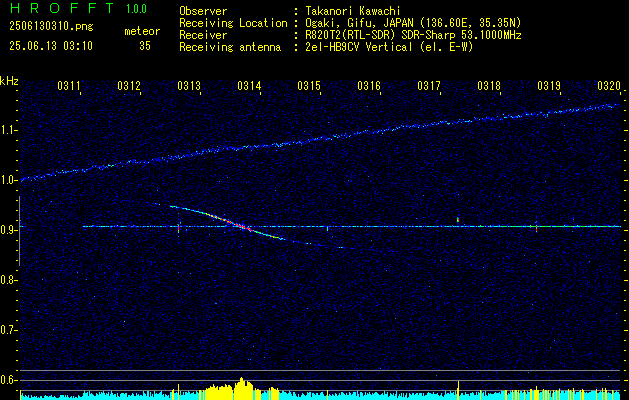The width and height of the screenshot is (629, 400).
Task: Click the grey vertical range bar beside 0.9
Action: [19, 231]
